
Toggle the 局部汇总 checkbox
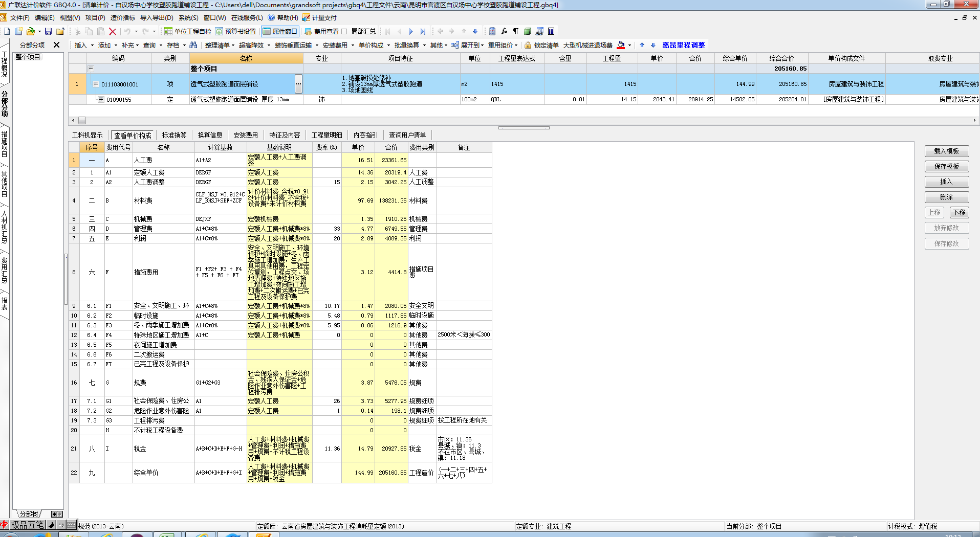pos(344,32)
